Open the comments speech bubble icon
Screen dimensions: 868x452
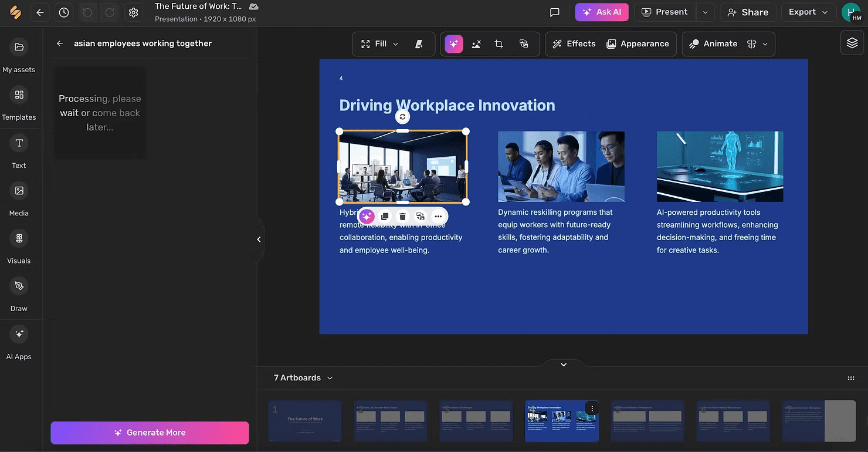pos(554,12)
